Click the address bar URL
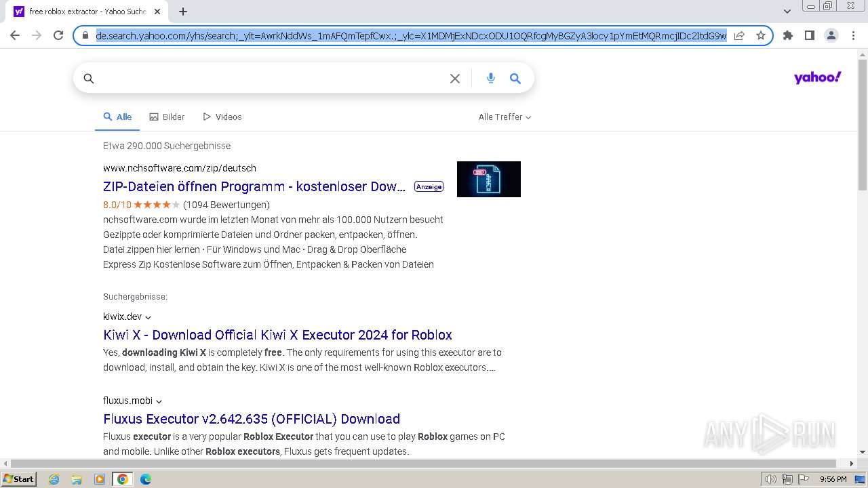 pos(411,35)
